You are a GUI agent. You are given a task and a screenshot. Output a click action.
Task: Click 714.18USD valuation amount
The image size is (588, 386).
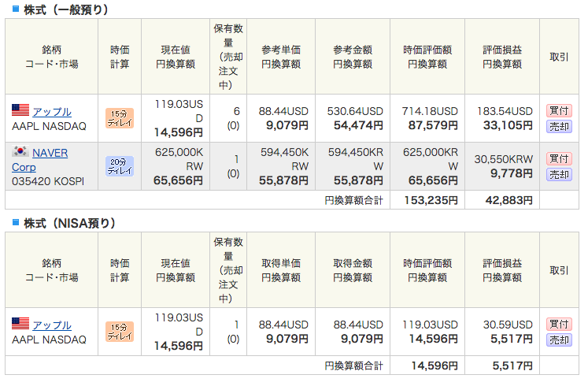tap(430, 111)
